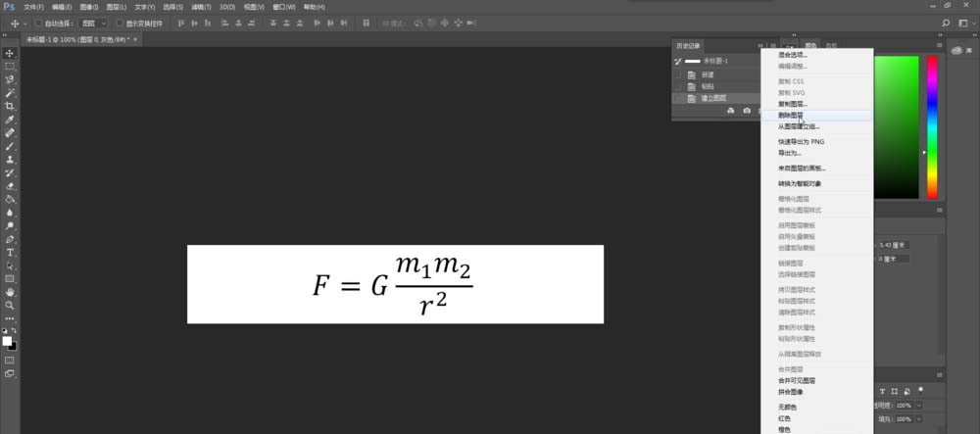Create new document from current state icon

[x=731, y=111]
